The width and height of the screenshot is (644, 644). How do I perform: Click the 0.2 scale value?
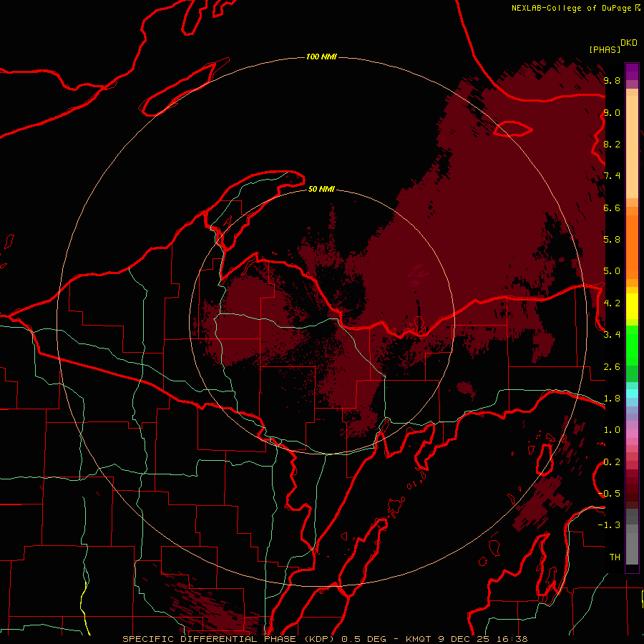pyautogui.click(x=612, y=462)
